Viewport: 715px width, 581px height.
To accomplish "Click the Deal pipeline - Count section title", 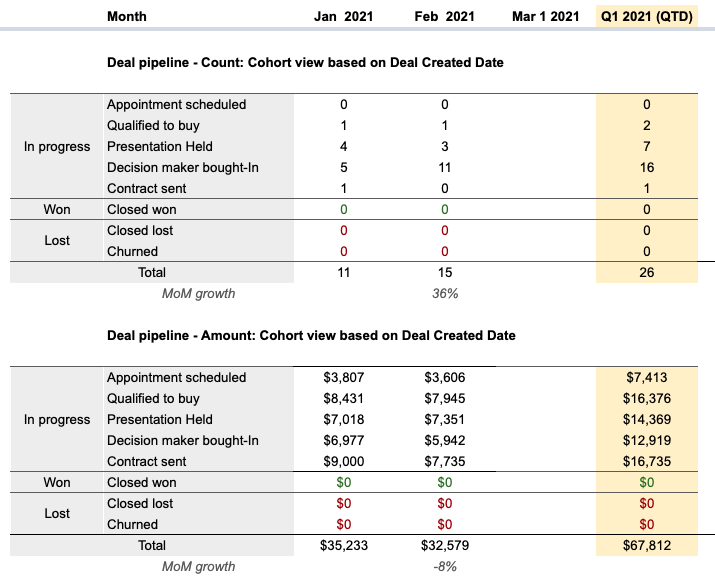I will [305, 62].
